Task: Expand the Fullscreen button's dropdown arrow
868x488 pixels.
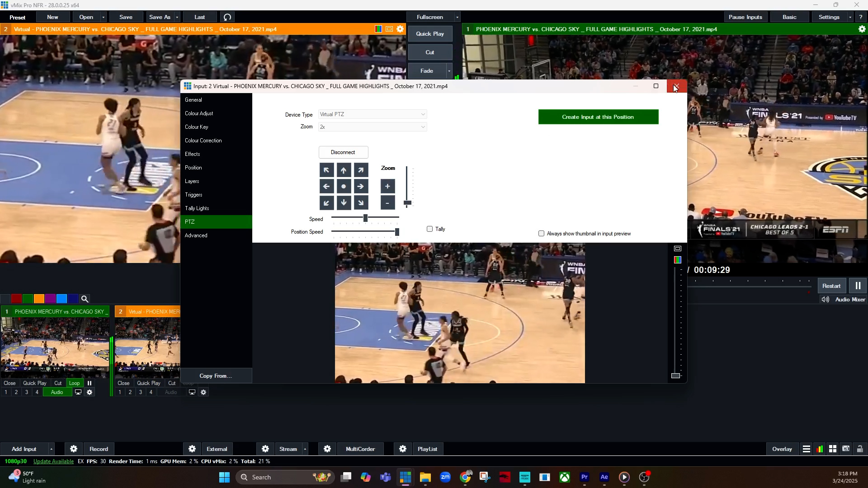Action: pyautogui.click(x=457, y=17)
